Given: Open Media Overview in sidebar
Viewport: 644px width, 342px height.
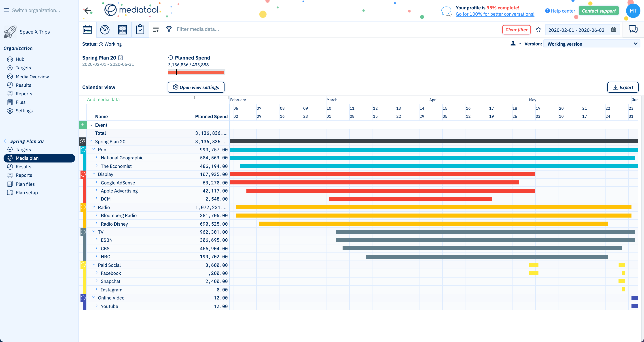Looking at the screenshot, I should [32, 77].
